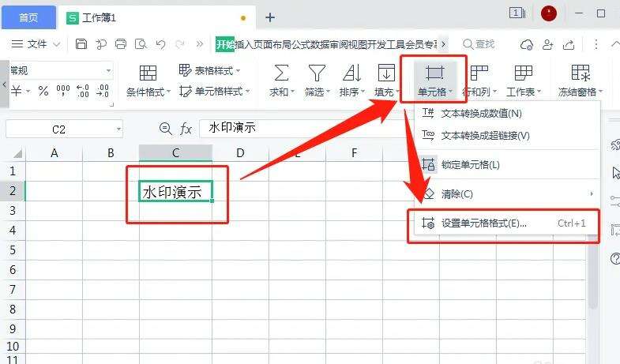
Task: Open the name box dropdown arrow
Action: (x=118, y=129)
